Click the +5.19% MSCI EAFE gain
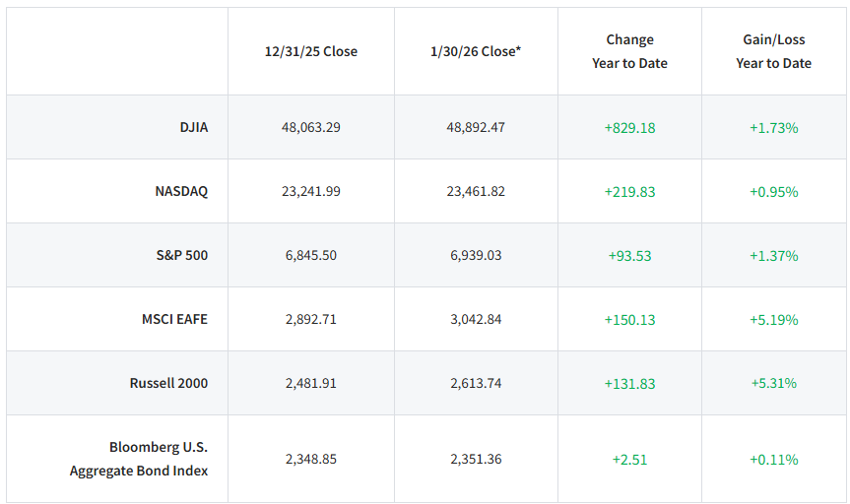 click(773, 320)
